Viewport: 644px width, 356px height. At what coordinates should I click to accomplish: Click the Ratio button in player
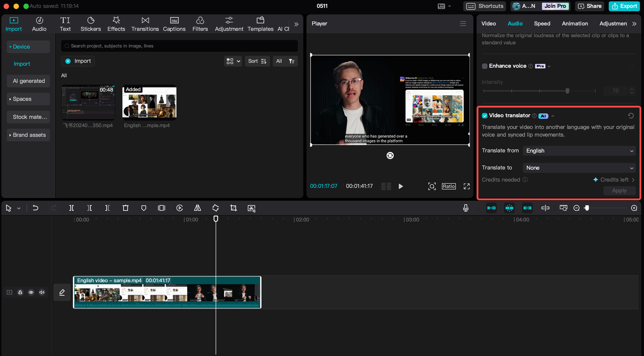(449, 186)
